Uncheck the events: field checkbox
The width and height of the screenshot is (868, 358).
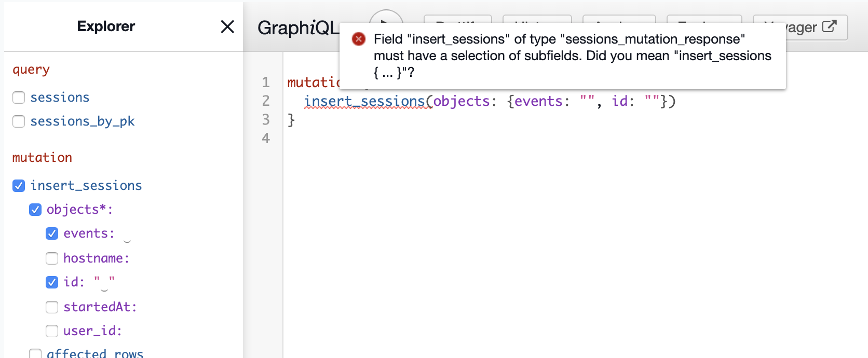[x=52, y=233]
